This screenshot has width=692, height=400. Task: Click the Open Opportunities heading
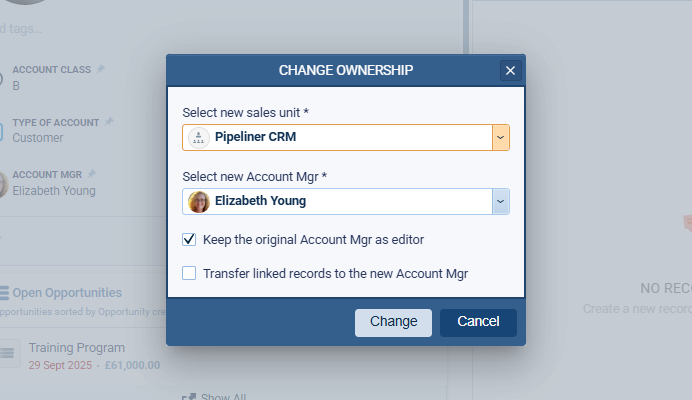click(x=67, y=293)
